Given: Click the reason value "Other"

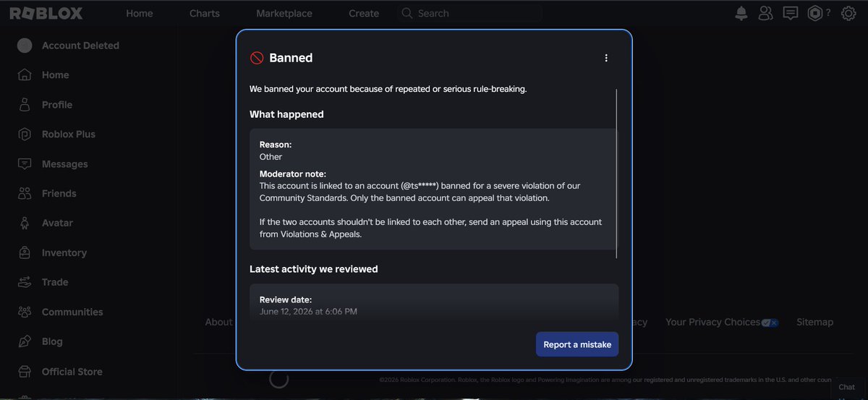Looking at the screenshot, I should [x=271, y=157].
